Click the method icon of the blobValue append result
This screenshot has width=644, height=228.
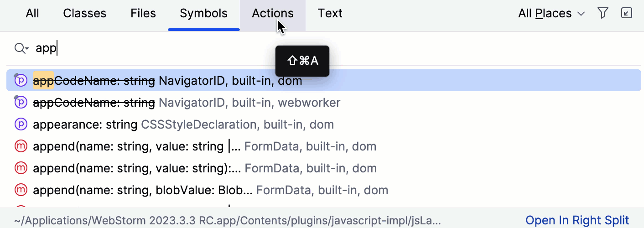click(21, 190)
